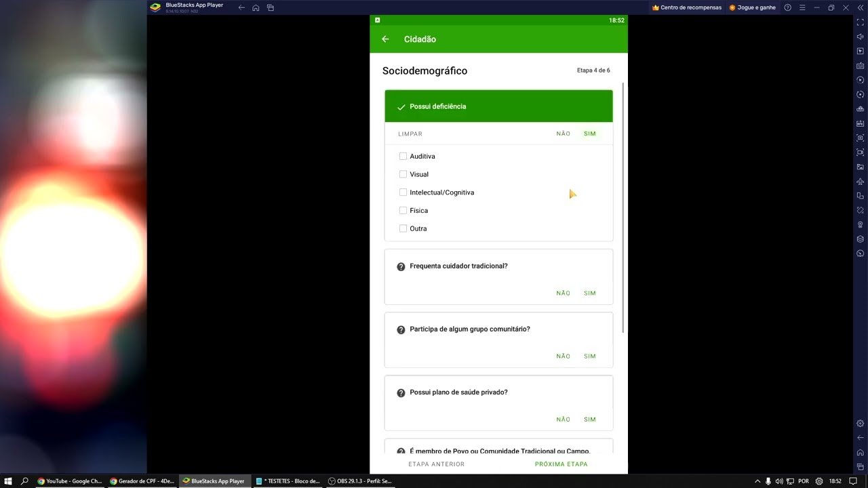Go to ETAPA ANTERIOR
The width and height of the screenshot is (868, 488).
437,464
